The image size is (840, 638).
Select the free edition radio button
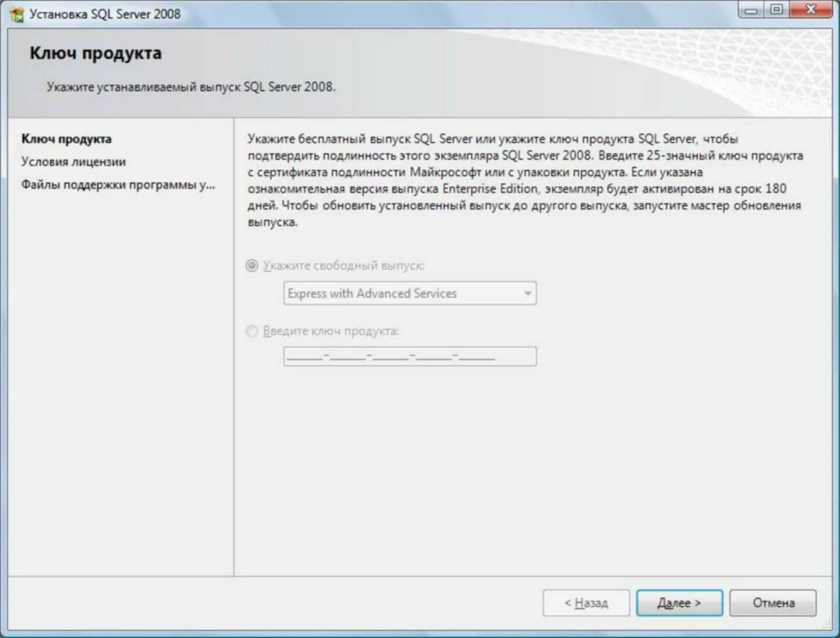[x=252, y=265]
